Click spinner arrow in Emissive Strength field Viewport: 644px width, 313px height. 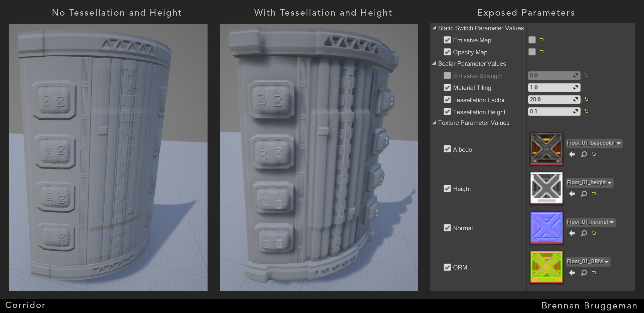pyautogui.click(x=575, y=75)
